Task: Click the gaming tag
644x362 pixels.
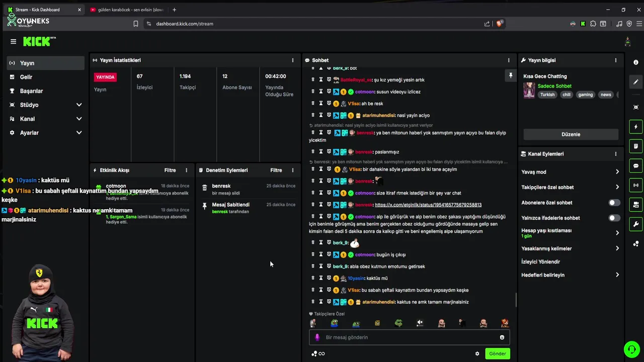Action: 585,95
